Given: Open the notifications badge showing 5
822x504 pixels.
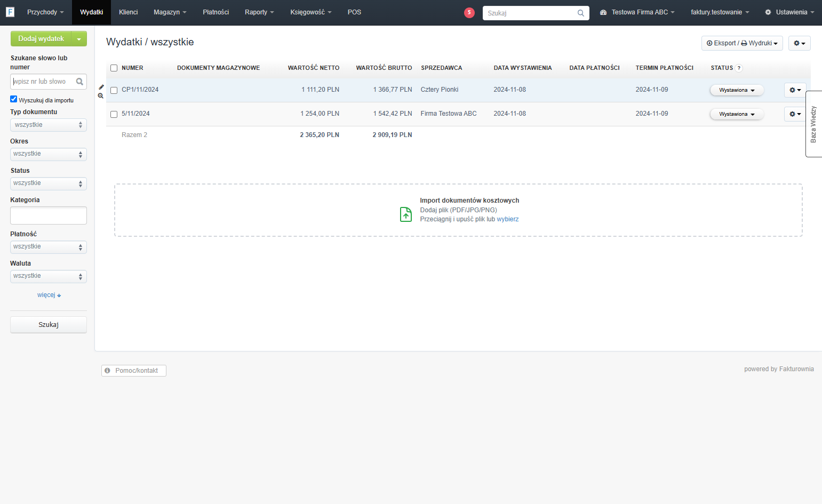Looking at the screenshot, I should 469,12.
